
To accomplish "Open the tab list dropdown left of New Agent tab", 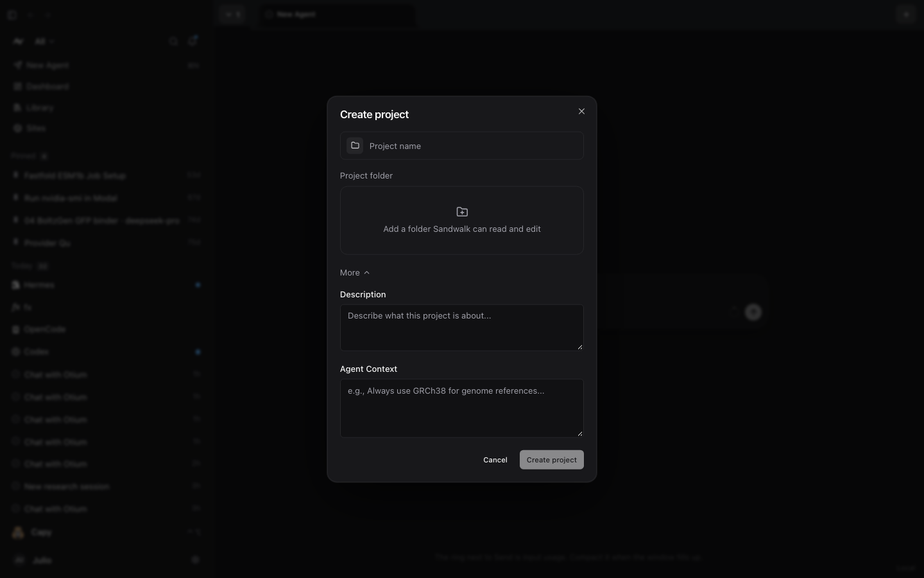I will pos(232,14).
